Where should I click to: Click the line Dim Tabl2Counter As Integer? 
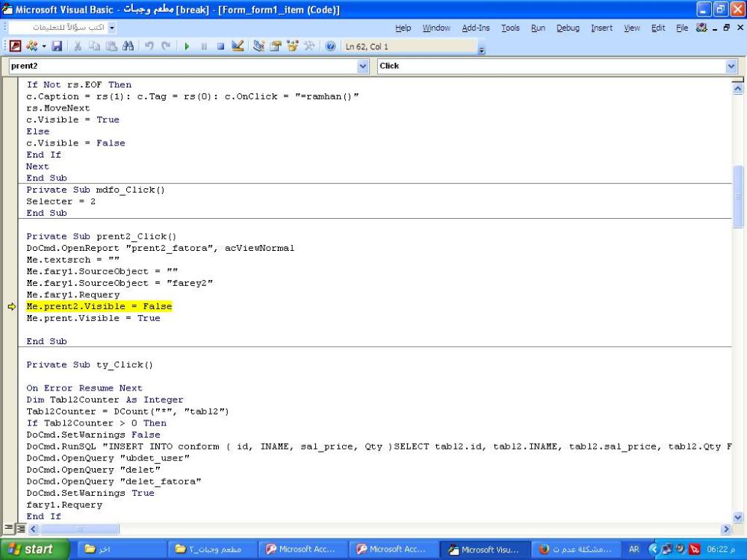coord(105,399)
